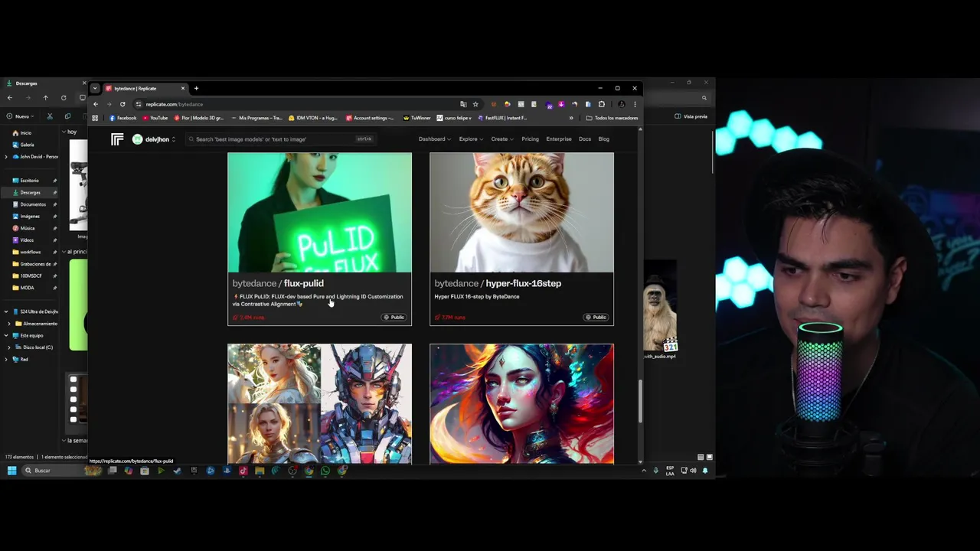Expand the Create menu

point(502,139)
